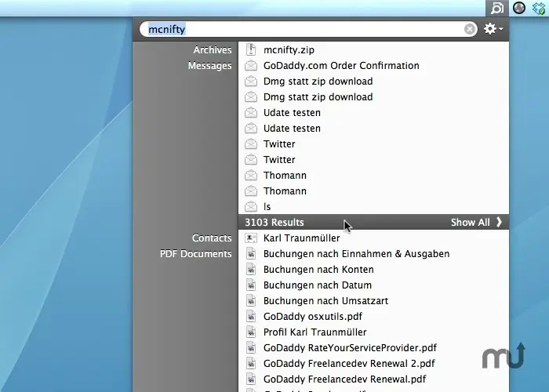Click the dark sphere menu bar icon
The image size is (549, 392).
(x=519, y=8)
